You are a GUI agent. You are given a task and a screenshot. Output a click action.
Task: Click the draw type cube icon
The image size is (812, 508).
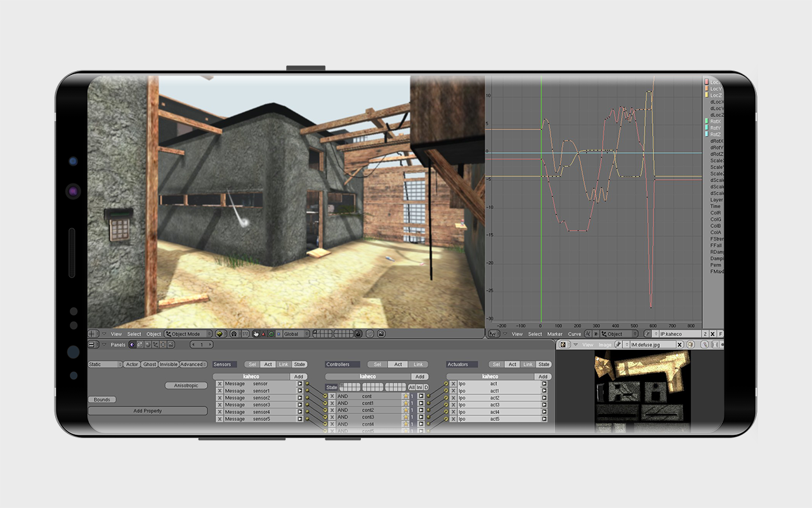tap(220, 334)
